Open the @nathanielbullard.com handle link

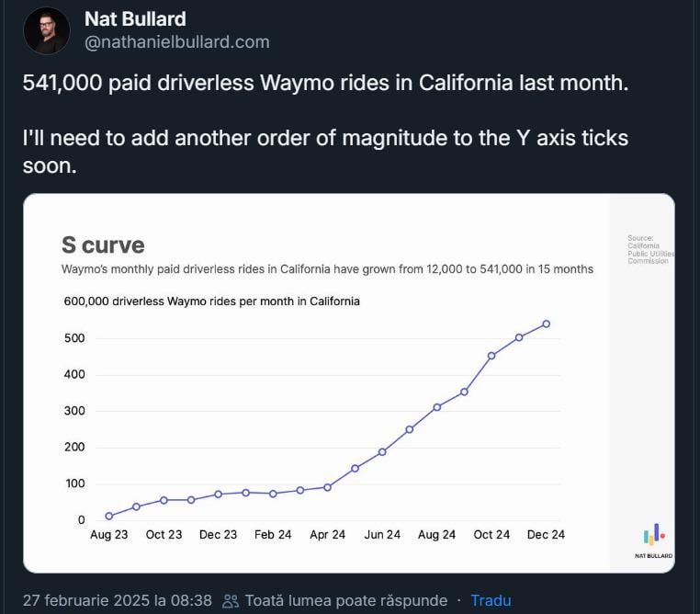[176, 42]
